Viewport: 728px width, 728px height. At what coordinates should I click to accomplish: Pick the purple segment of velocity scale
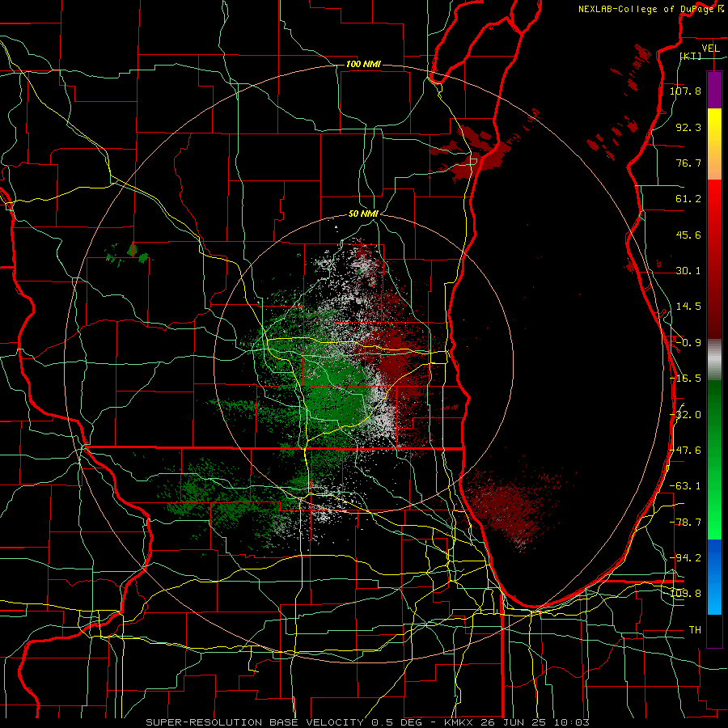[714, 90]
